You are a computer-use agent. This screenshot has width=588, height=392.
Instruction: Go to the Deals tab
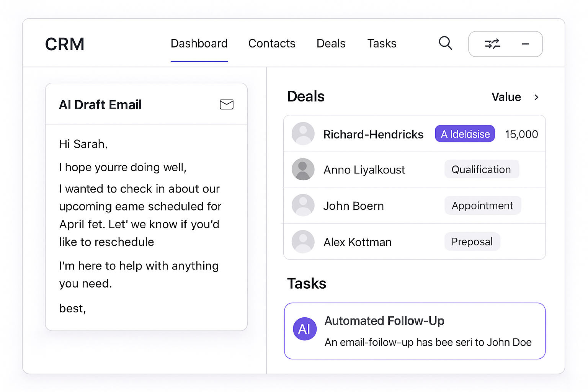pos(331,44)
